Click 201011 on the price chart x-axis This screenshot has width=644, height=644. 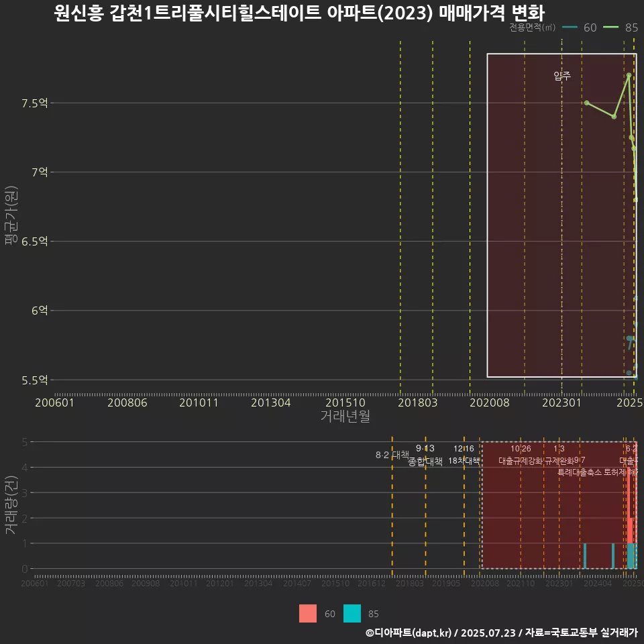tap(199, 402)
